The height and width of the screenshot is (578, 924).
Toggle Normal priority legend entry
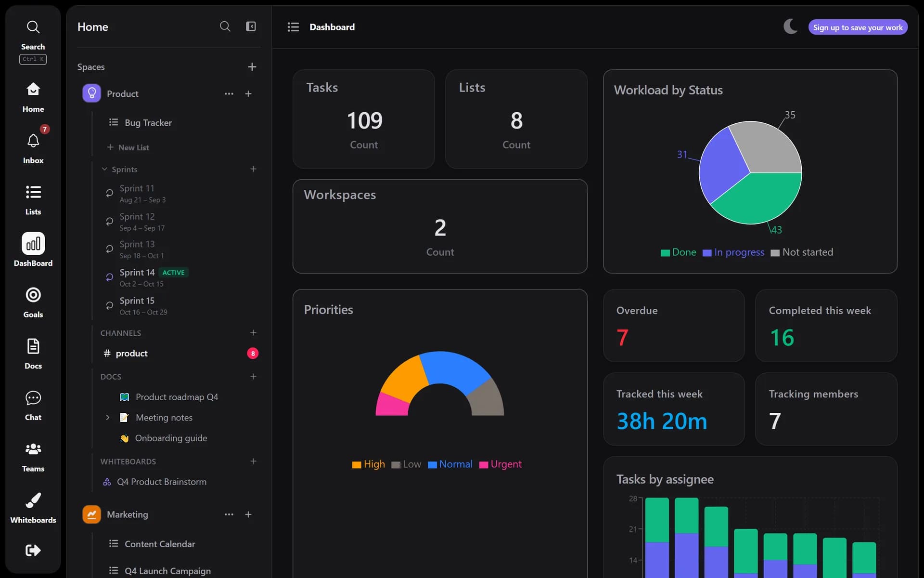click(450, 464)
